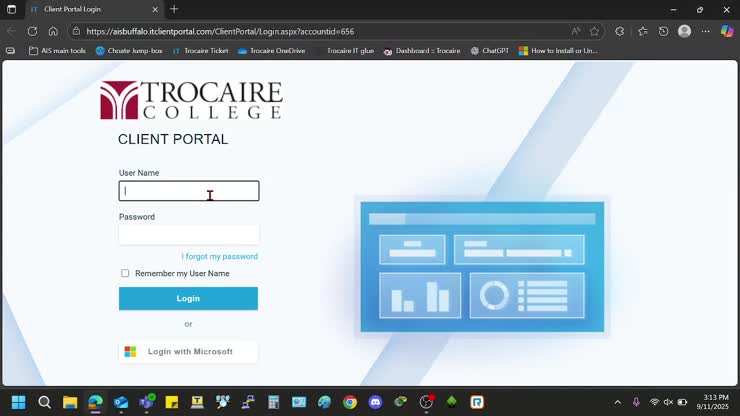The width and height of the screenshot is (740, 416).
Task: Open a new browser tab
Action: (x=174, y=9)
